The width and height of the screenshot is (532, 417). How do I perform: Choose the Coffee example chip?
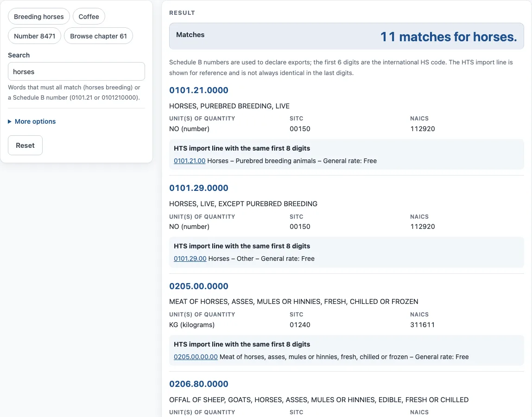(x=89, y=17)
